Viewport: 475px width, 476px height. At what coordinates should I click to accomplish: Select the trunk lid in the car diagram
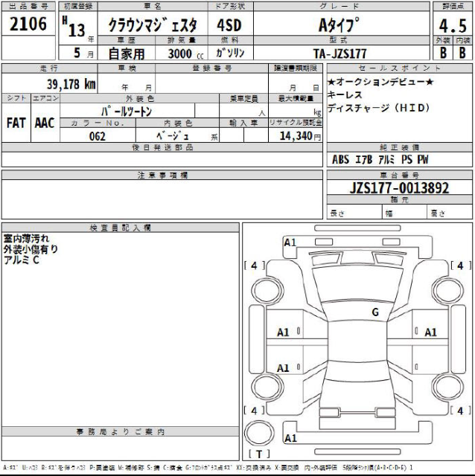pyautogui.click(x=357, y=418)
